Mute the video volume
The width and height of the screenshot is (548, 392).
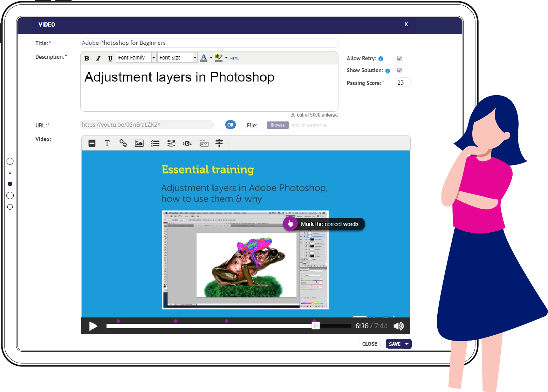399,326
